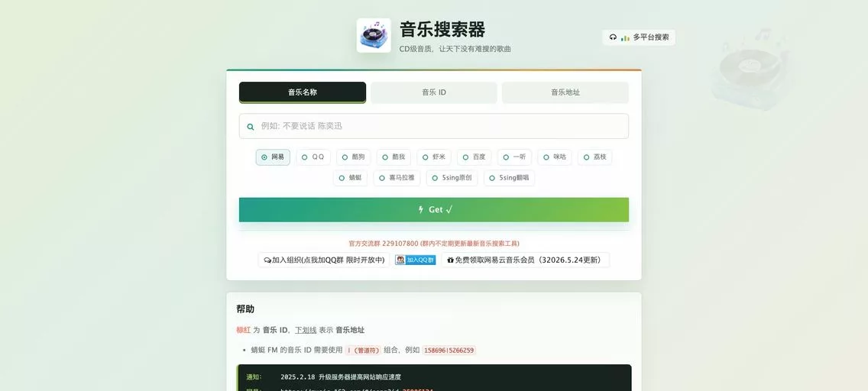
Task: Choose 酷狗 as the search source
Action: tap(353, 157)
